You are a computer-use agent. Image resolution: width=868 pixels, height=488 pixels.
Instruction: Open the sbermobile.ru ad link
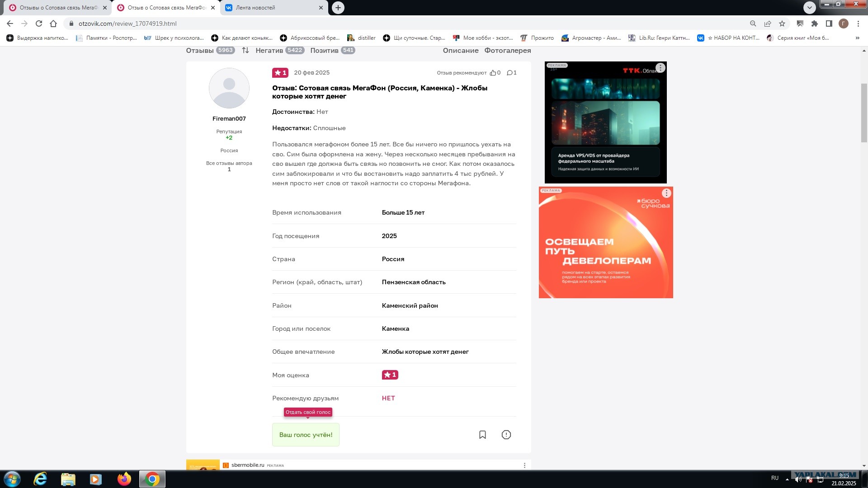coord(248,465)
